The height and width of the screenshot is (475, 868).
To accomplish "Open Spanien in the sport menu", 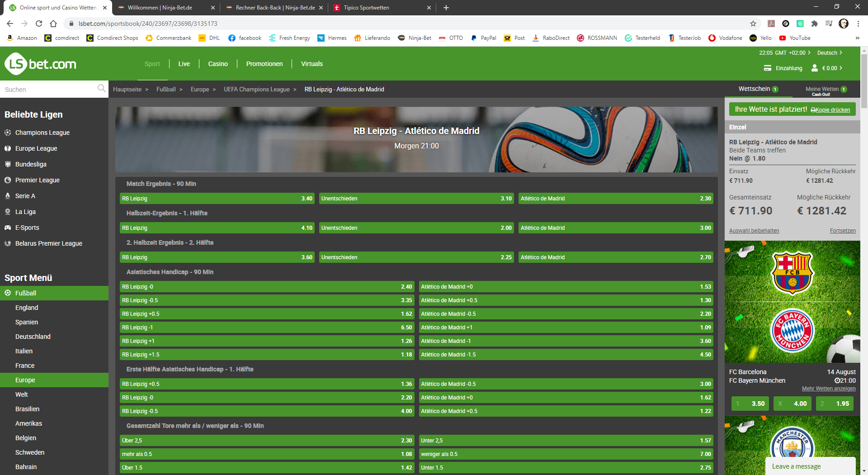I will (27, 322).
